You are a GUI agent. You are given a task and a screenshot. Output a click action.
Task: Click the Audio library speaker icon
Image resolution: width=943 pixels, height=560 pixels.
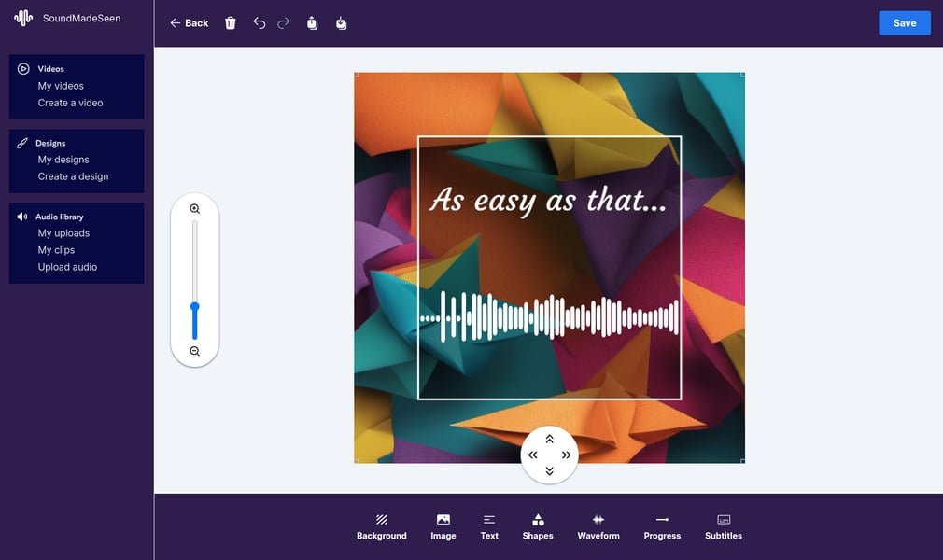22,217
